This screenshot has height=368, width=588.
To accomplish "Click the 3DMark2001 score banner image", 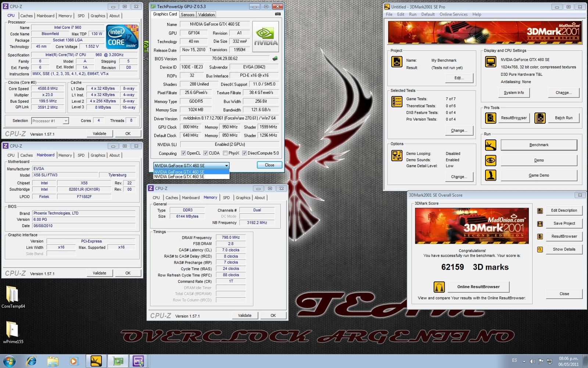I will (x=472, y=226).
